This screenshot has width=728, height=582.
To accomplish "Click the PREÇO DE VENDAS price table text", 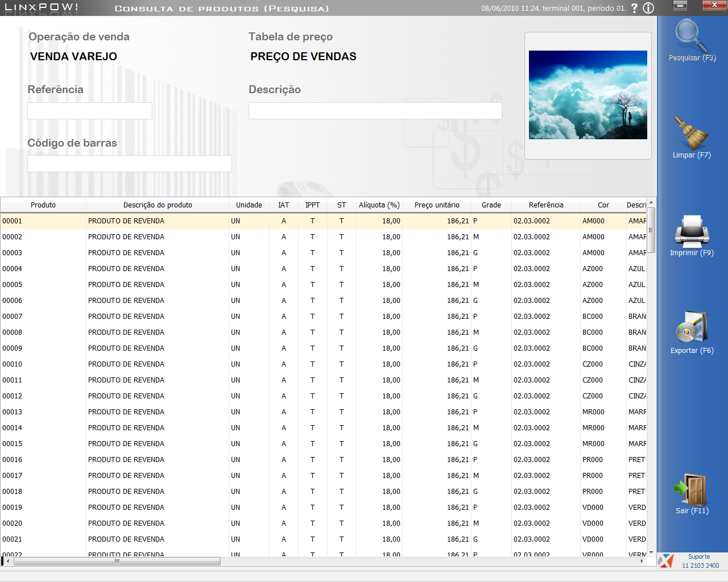I will click(303, 56).
